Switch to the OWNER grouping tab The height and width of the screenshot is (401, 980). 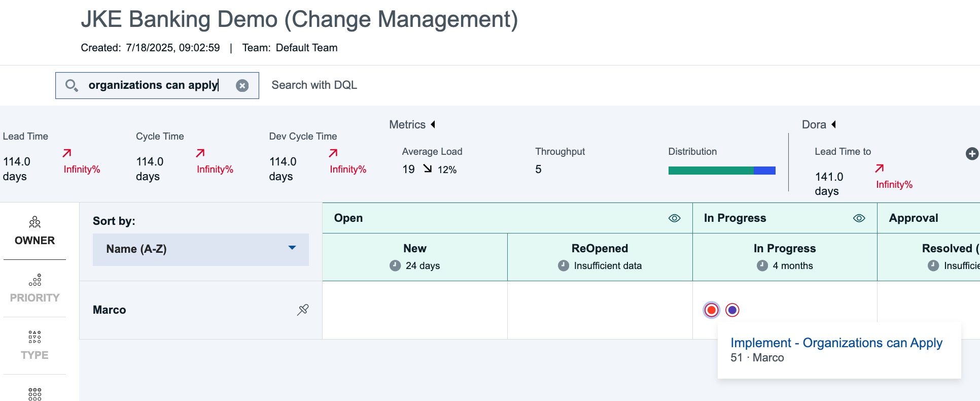tap(34, 231)
